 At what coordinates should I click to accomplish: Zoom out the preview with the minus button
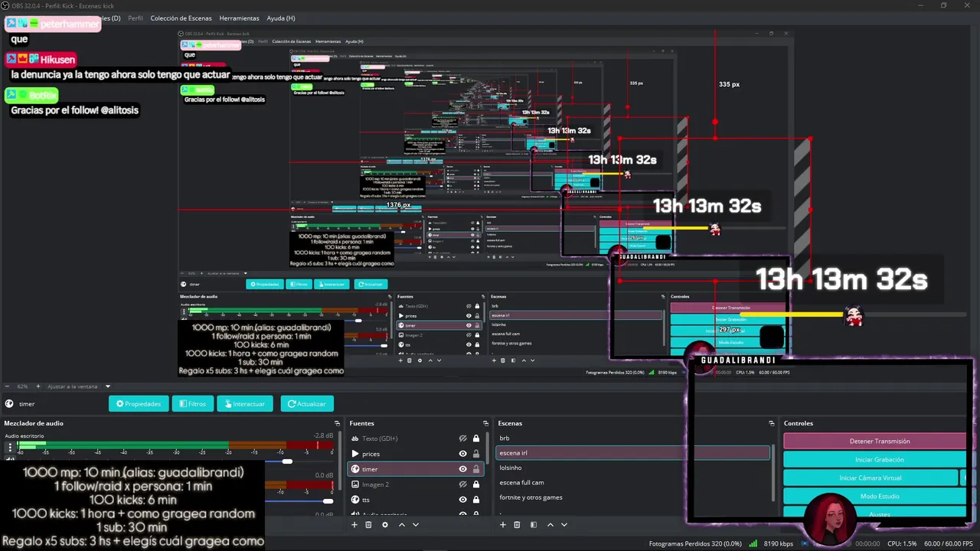coord(7,386)
